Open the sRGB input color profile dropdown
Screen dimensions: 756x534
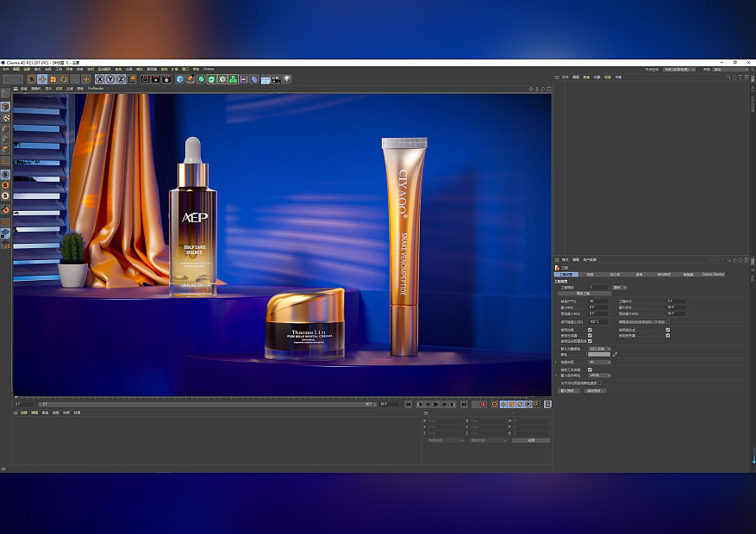[x=600, y=376]
